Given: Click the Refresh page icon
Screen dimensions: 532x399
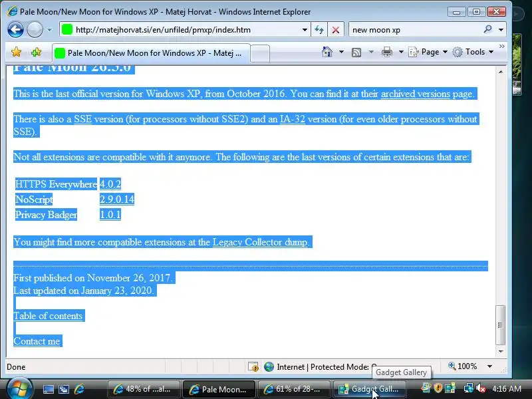Looking at the screenshot, I should (x=319, y=30).
